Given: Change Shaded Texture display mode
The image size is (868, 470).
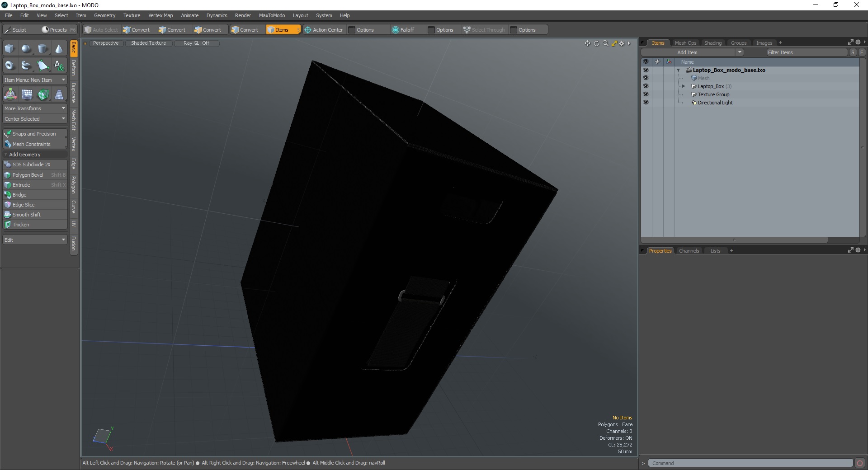Looking at the screenshot, I should [x=149, y=43].
